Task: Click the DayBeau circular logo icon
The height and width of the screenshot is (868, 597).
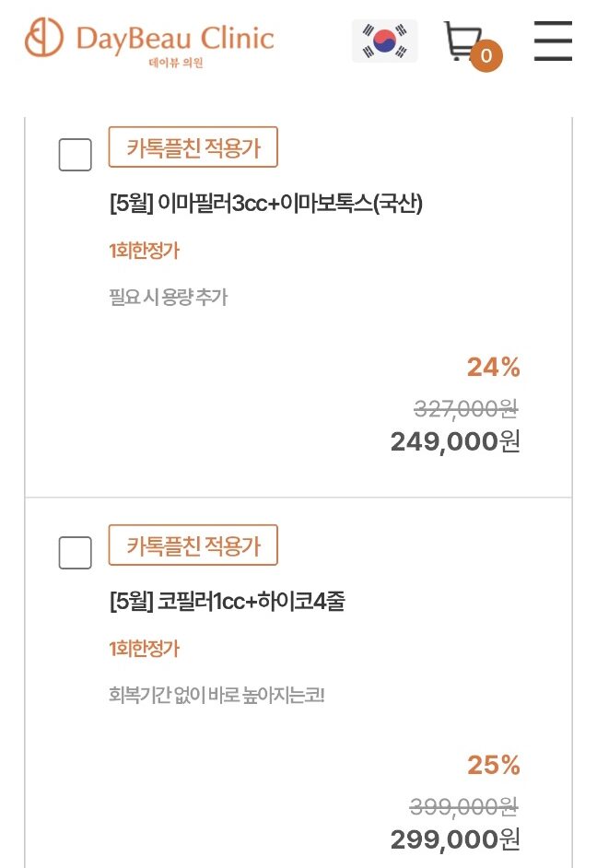Action: [x=44, y=37]
